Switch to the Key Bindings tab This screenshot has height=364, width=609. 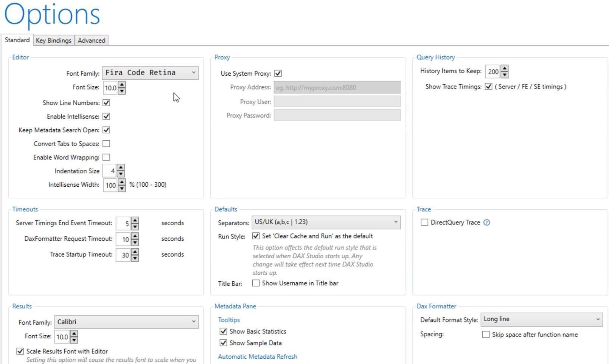(x=54, y=40)
